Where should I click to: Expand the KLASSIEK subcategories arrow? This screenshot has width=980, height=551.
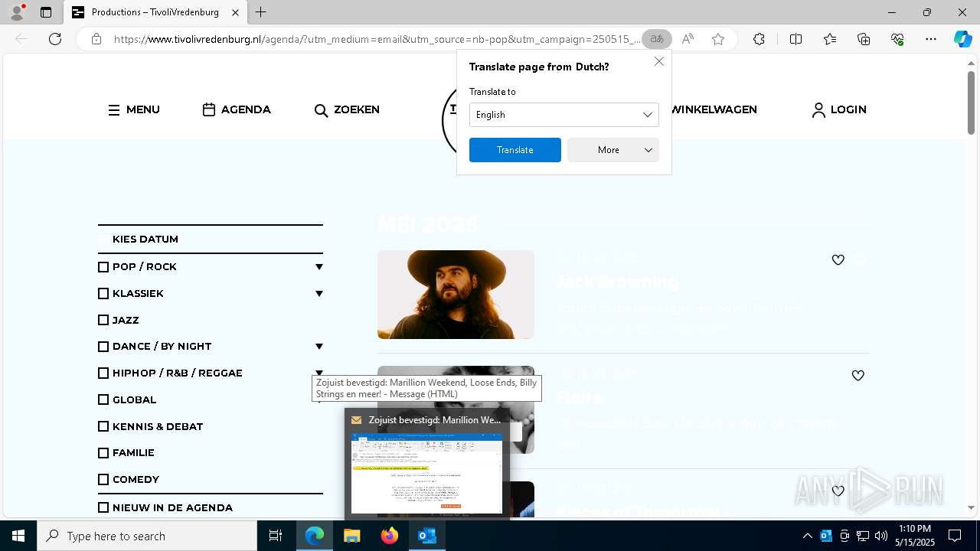pyautogui.click(x=318, y=294)
